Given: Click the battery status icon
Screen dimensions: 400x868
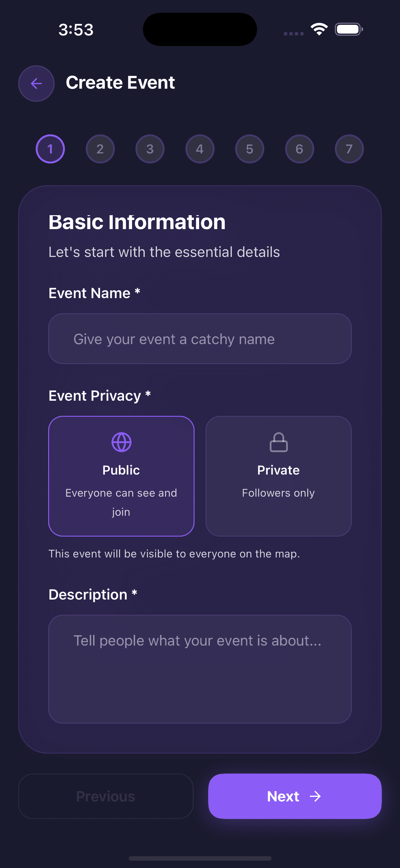Looking at the screenshot, I should point(349,29).
